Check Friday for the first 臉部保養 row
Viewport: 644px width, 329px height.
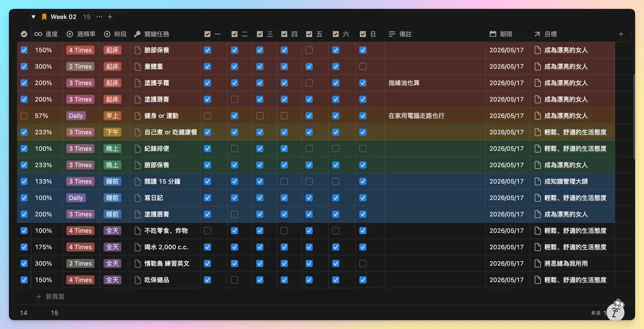309,50
